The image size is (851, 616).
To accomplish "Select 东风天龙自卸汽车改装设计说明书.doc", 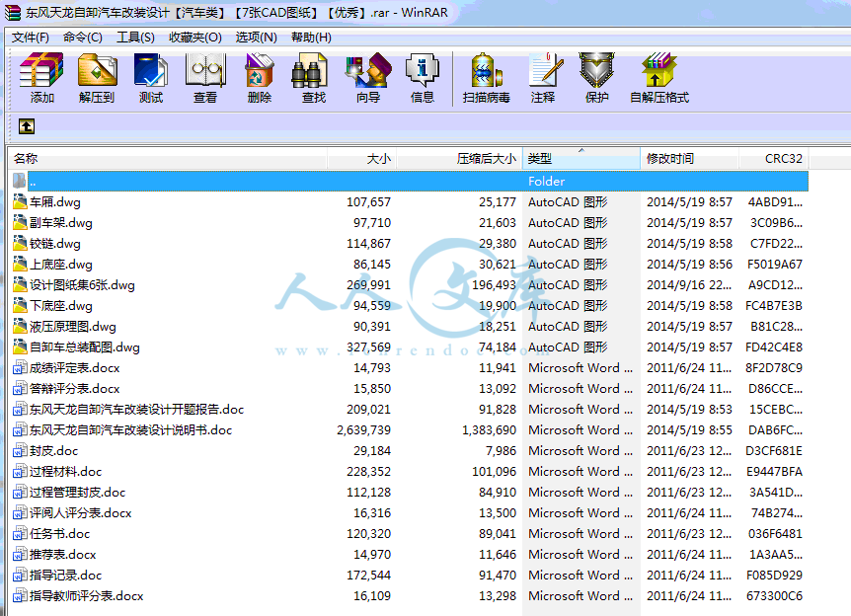I will 130,429.
